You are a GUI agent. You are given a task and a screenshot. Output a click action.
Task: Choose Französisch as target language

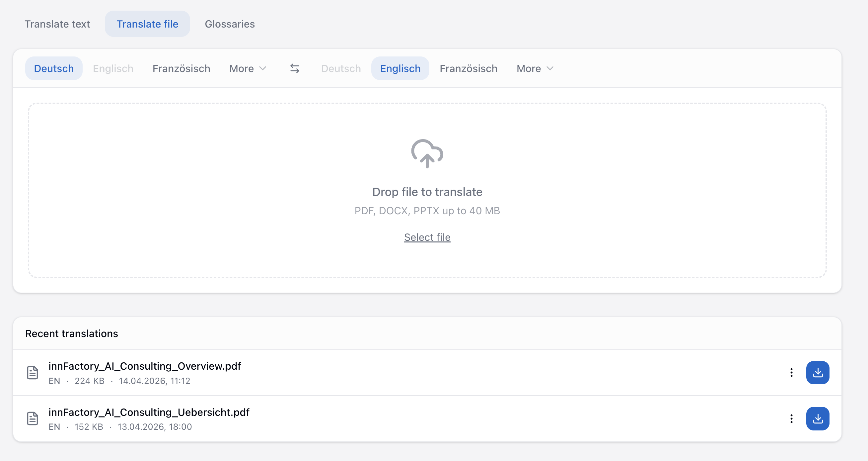pos(468,68)
